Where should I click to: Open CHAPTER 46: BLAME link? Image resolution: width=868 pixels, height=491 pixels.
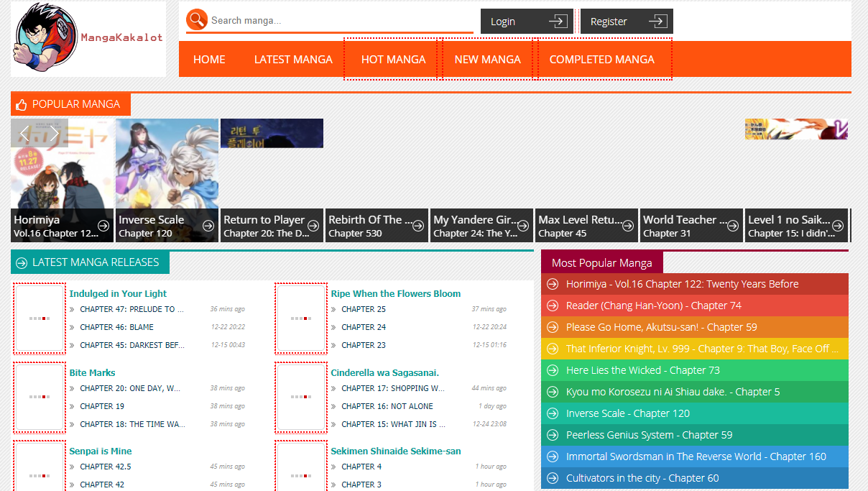click(116, 327)
